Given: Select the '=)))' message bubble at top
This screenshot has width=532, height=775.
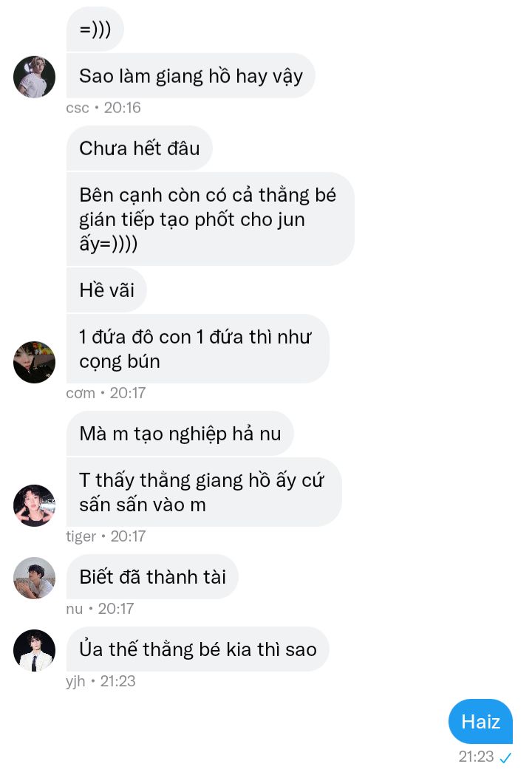Looking at the screenshot, I should [95, 29].
